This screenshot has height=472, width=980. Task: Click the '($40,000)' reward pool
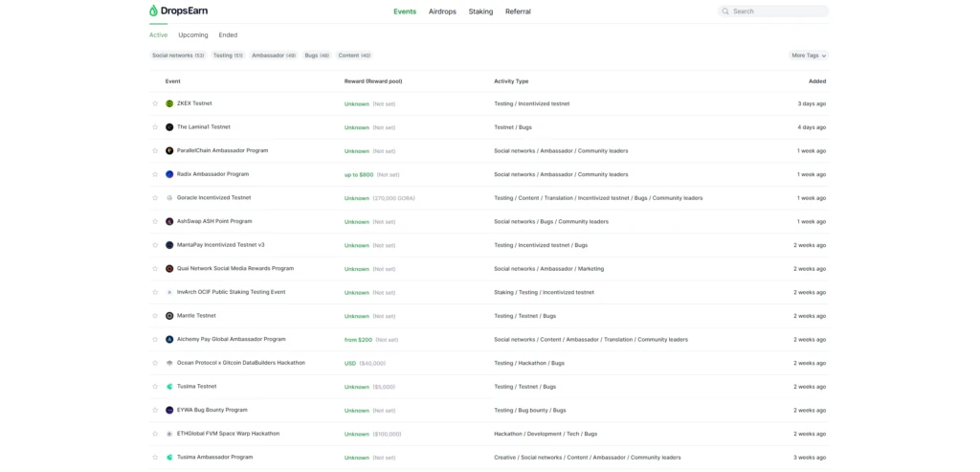[372, 363]
